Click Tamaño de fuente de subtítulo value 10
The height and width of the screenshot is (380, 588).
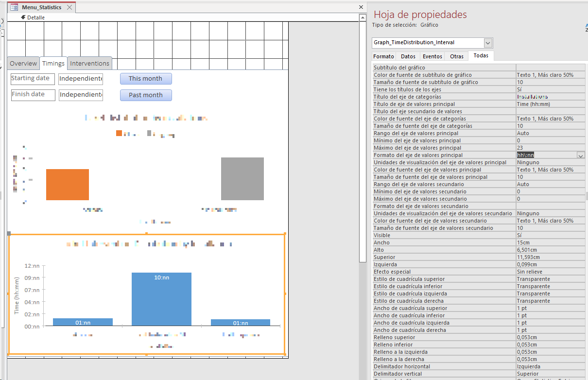click(x=551, y=82)
